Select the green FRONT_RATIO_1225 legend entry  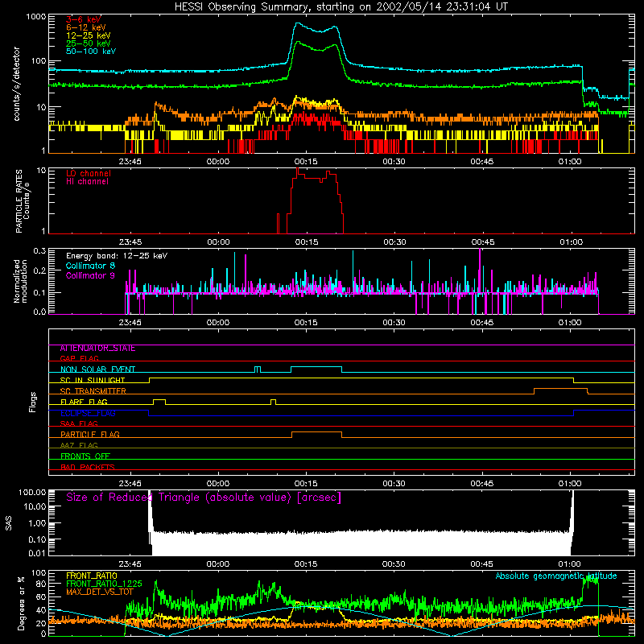104,584
